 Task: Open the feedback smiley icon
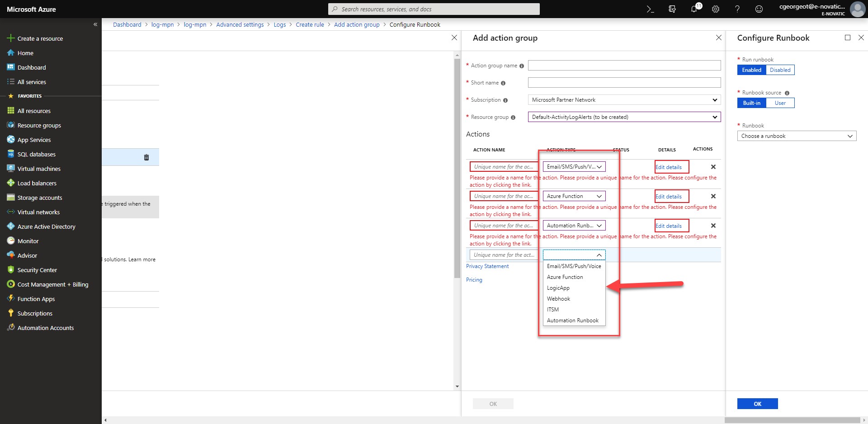[x=759, y=9]
